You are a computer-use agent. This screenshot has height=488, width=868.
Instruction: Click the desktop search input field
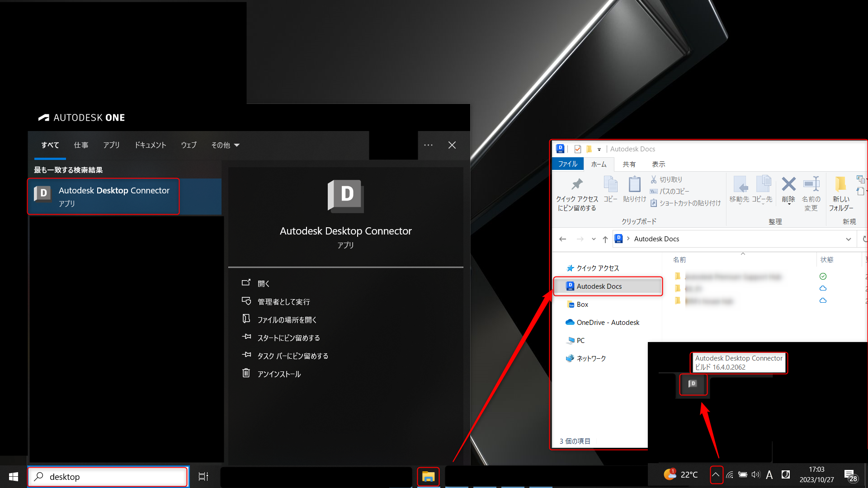(108, 476)
